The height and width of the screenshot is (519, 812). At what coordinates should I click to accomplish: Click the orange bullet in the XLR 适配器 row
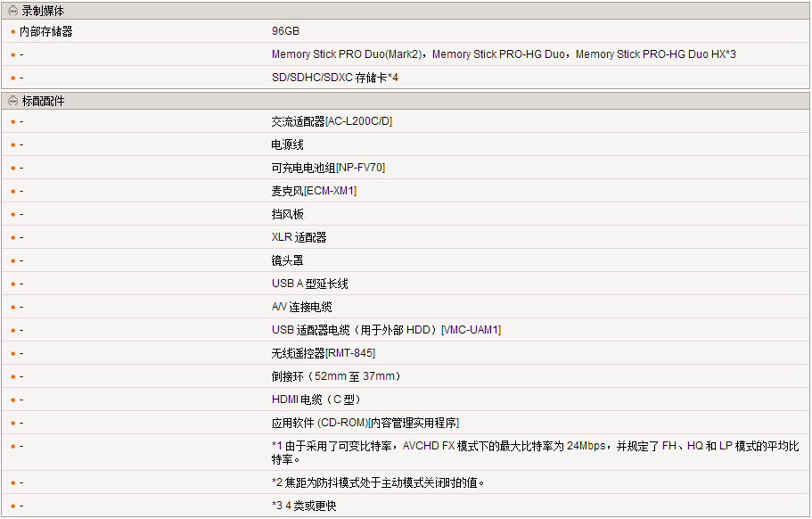pyautogui.click(x=12, y=238)
